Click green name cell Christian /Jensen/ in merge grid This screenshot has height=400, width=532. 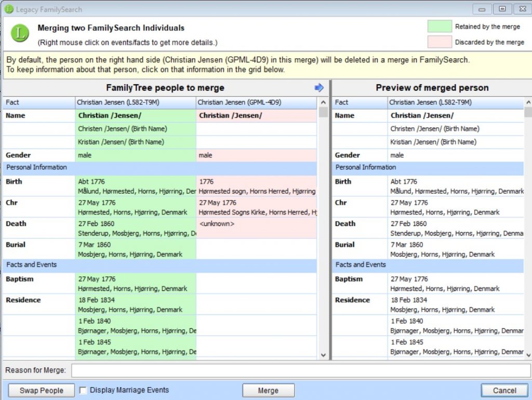coord(136,116)
